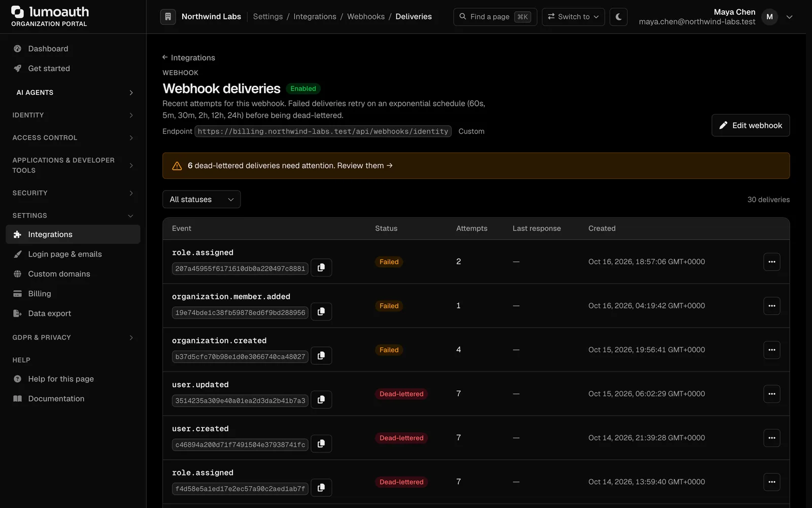Copy the user.updated delivery ID
812x508 pixels.
(321, 400)
